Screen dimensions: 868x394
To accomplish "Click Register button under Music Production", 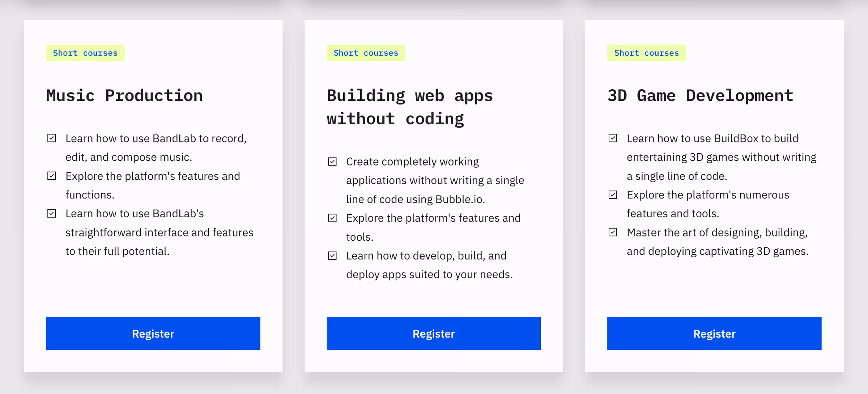I will [x=153, y=333].
